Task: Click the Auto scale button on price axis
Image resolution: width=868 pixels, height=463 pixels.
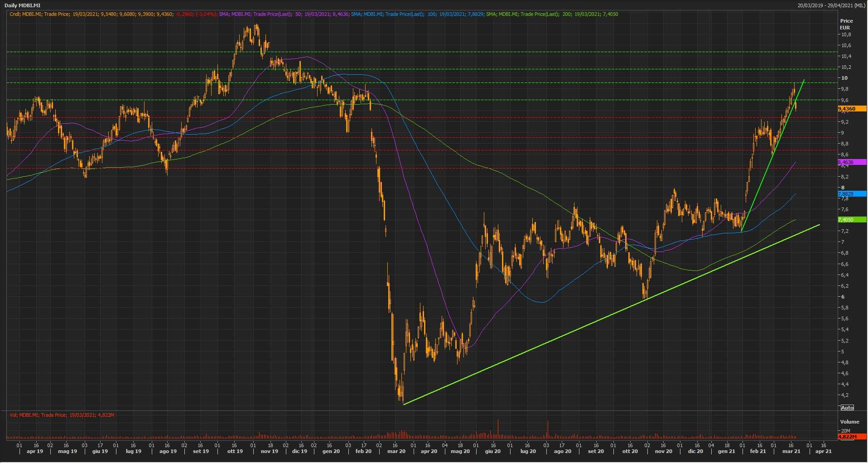Action: tap(847, 408)
